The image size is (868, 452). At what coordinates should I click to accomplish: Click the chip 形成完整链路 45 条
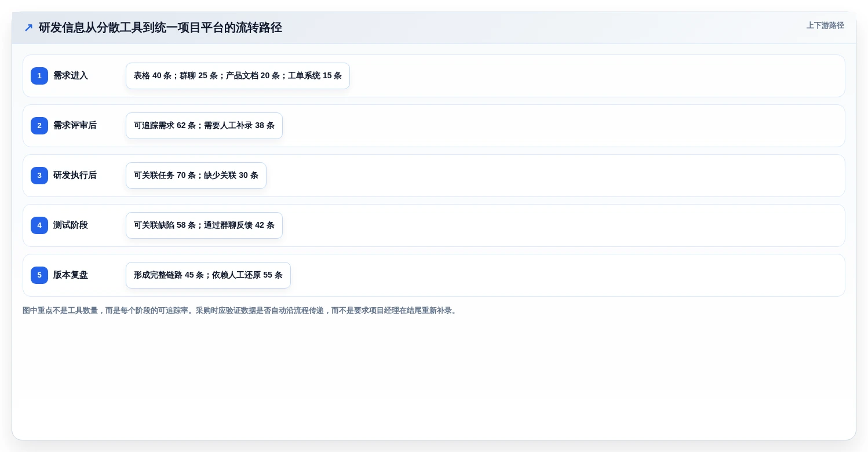click(208, 275)
